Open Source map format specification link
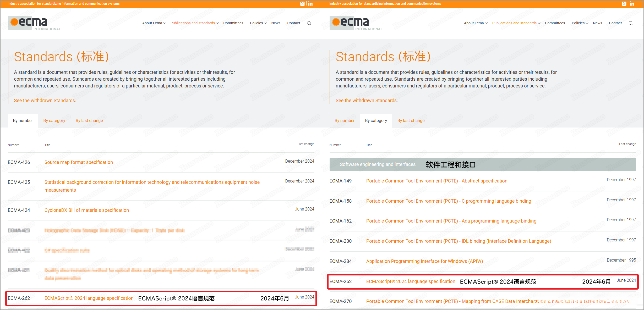Image resolution: width=644 pixels, height=310 pixels. [79, 162]
